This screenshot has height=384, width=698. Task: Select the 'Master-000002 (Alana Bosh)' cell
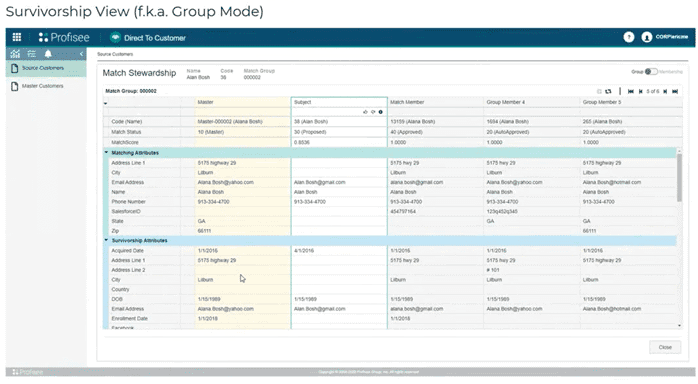[243, 121]
